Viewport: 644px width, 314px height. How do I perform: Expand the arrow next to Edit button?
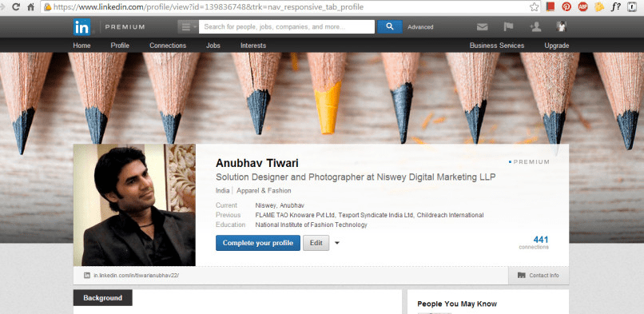(337, 243)
